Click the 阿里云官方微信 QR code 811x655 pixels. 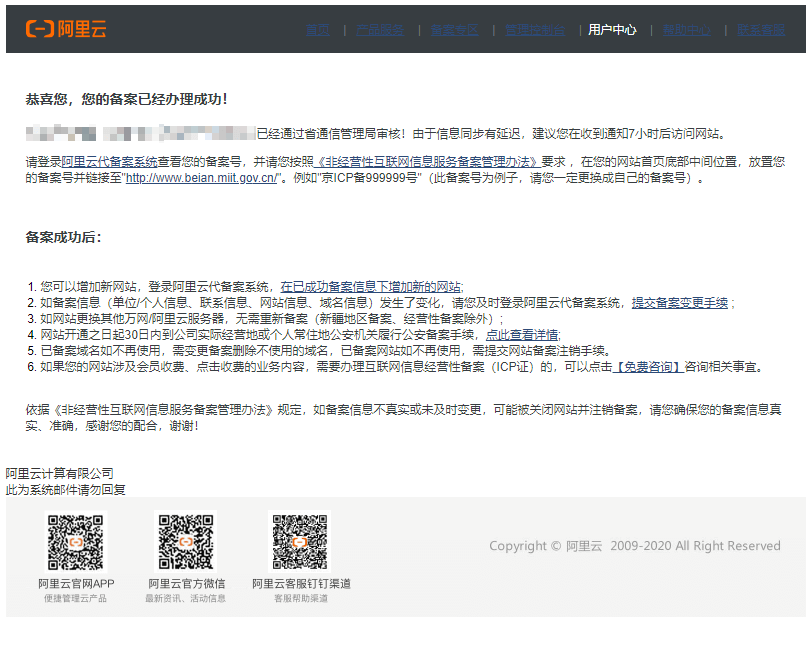(186, 542)
